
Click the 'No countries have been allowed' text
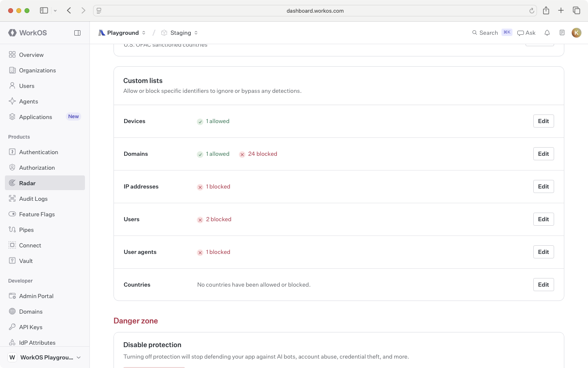click(x=254, y=285)
